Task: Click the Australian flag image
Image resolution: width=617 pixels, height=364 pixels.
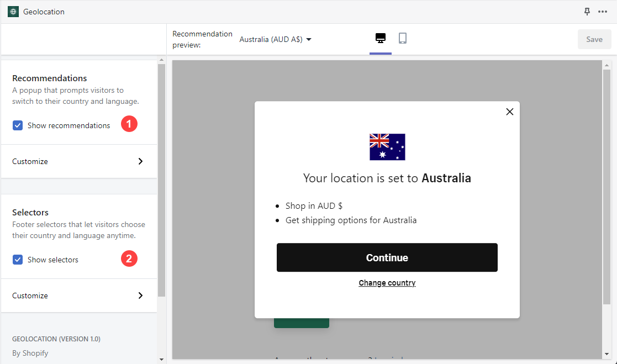Action: [x=387, y=147]
